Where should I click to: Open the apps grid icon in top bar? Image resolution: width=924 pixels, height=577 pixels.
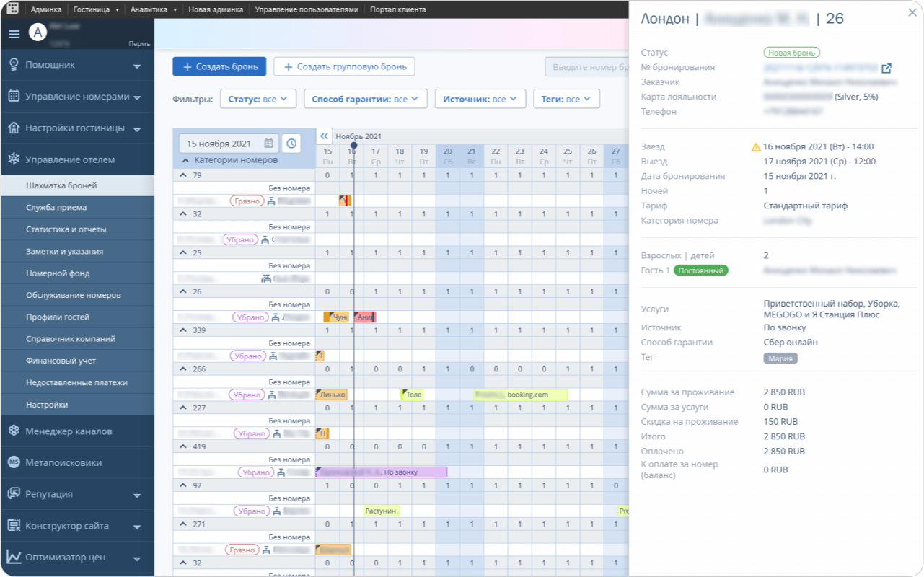[12, 9]
